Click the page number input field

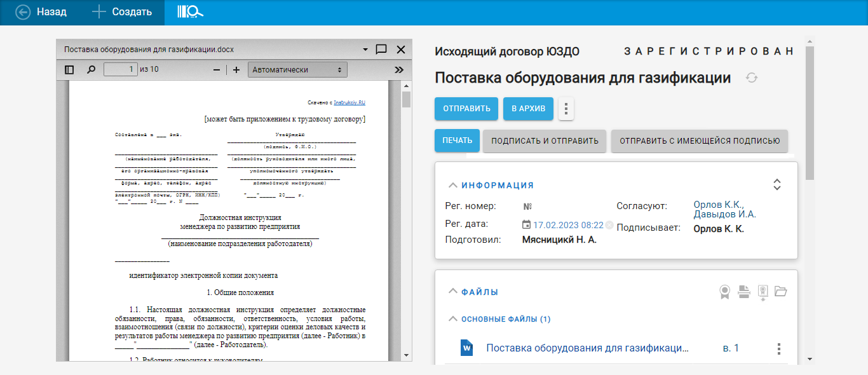(121, 69)
